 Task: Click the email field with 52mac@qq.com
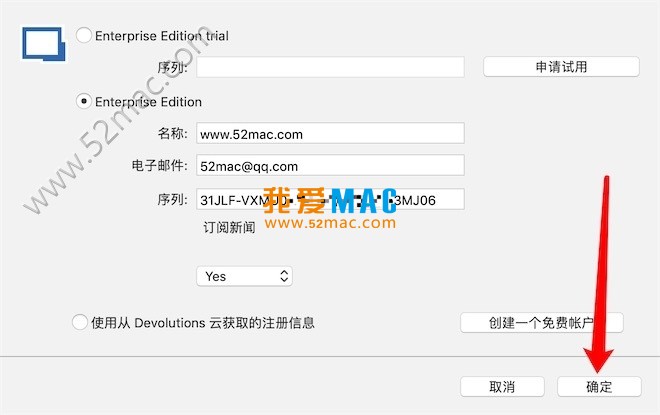[330, 166]
